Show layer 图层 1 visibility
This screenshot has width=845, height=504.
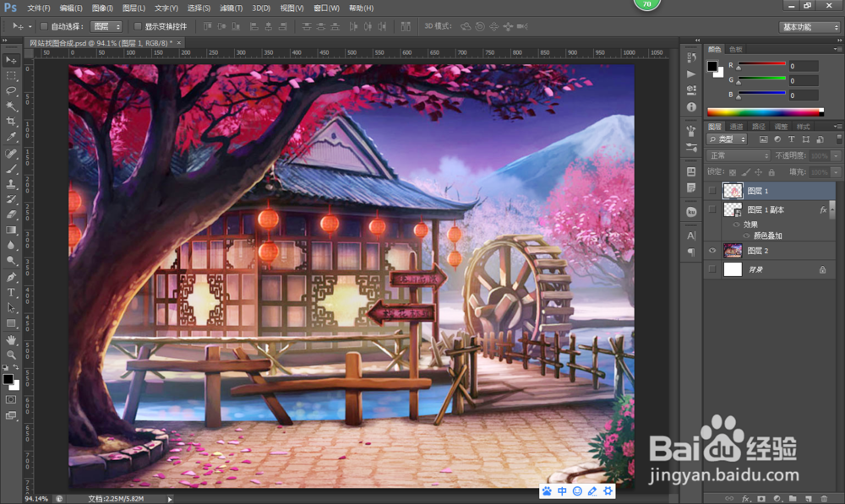point(712,191)
